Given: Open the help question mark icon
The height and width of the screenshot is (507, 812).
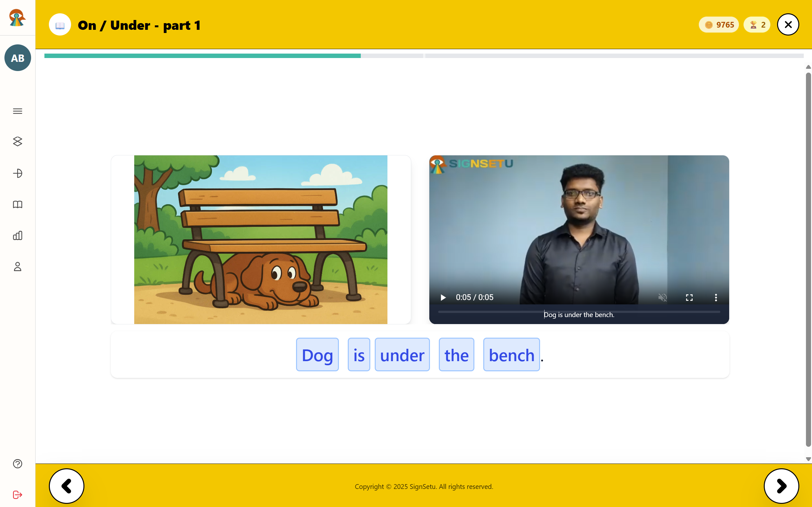Looking at the screenshot, I should (x=17, y=464).
